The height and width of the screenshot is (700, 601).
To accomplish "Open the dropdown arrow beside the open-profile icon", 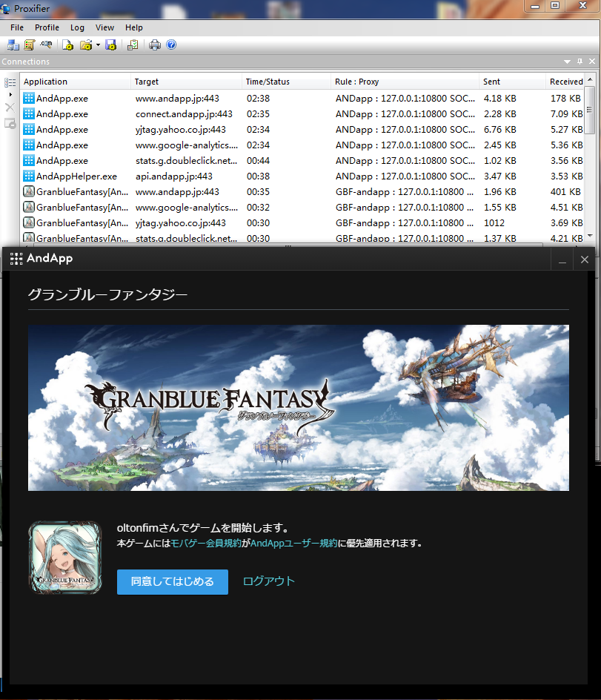I will [x=97, y=45].
